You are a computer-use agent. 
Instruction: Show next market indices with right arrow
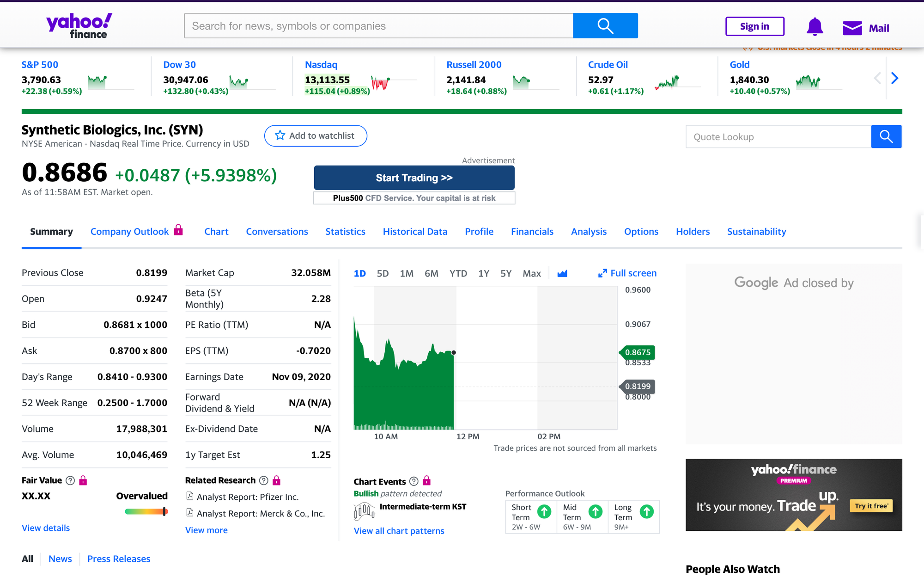(x=895, y=78)
